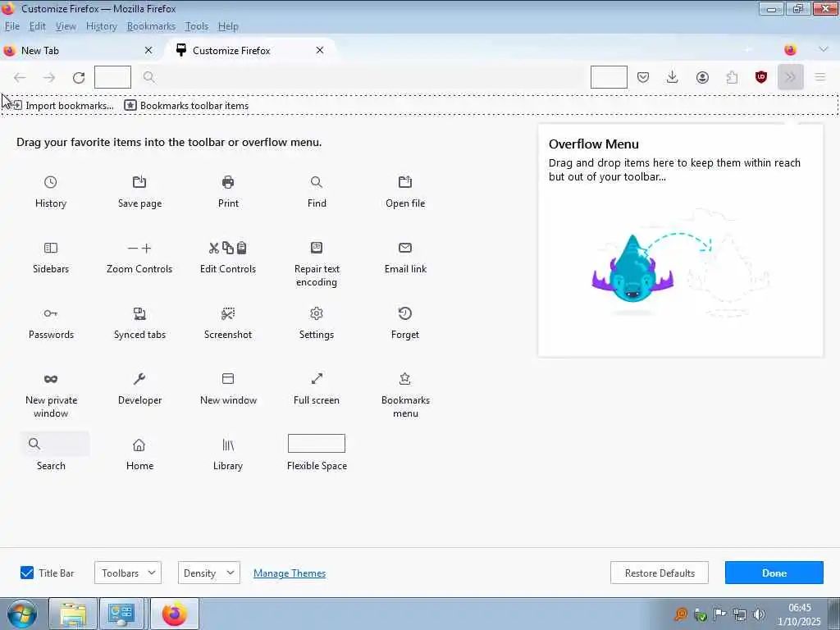Select the Find magnifier item

[317, 192]
